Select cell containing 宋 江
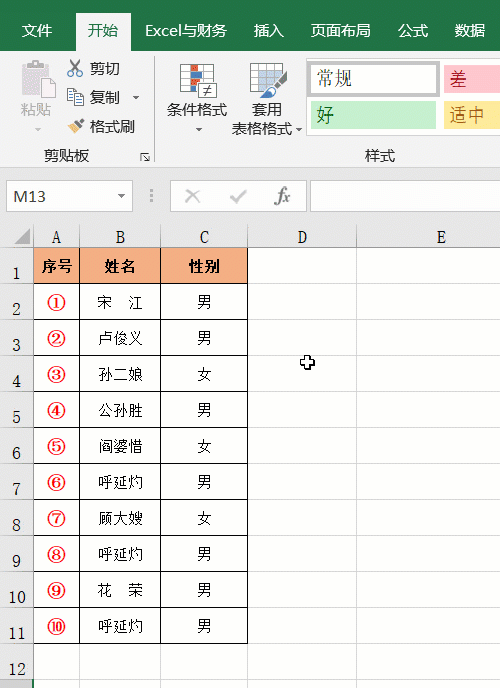 (x=120, y=302)
